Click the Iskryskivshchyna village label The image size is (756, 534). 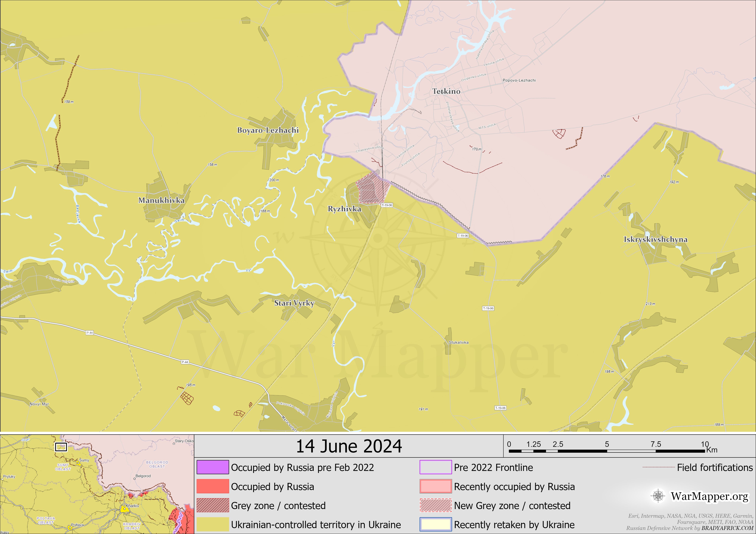tap(655, 239)
